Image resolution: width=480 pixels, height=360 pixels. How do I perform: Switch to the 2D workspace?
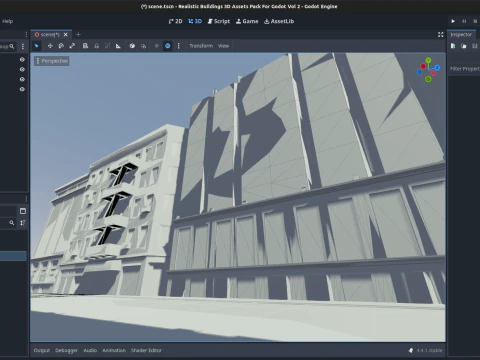tap(175, 21)
